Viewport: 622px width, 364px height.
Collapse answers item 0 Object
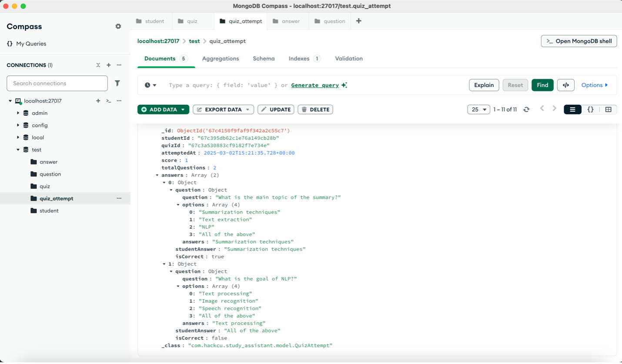click(x=164, y=183)
